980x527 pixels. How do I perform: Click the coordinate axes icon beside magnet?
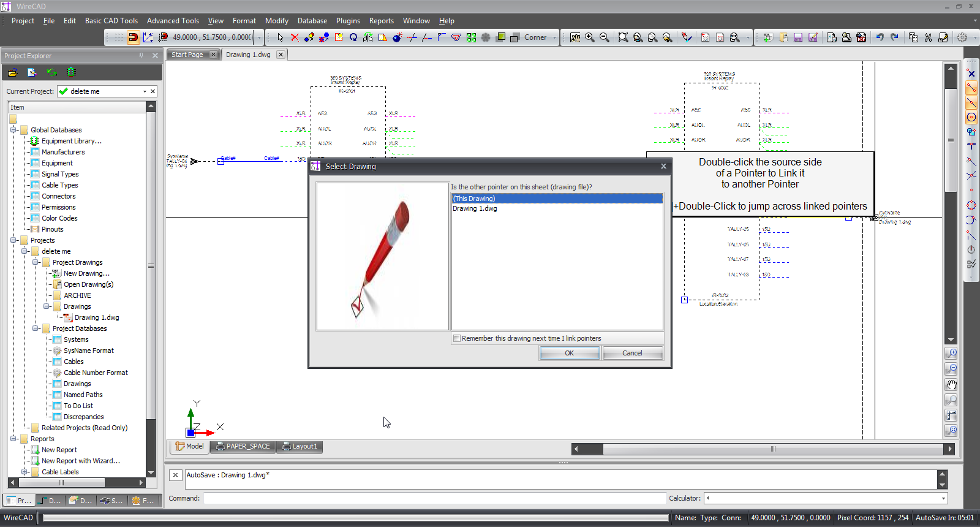point(148,37)
